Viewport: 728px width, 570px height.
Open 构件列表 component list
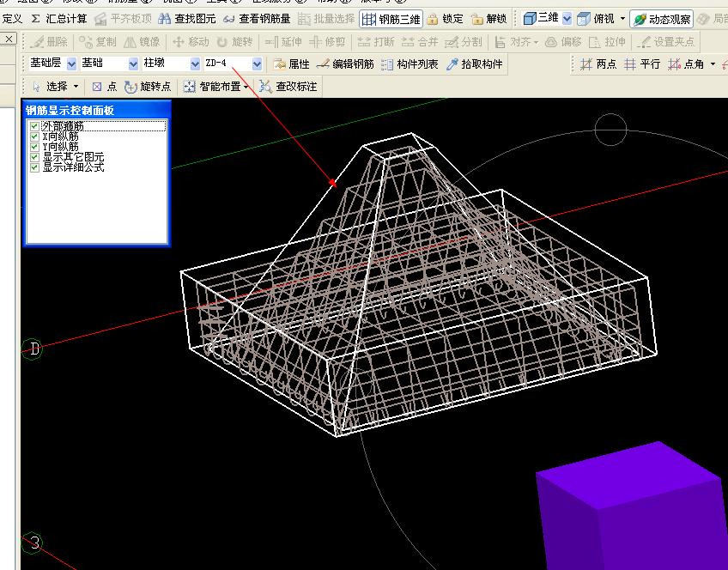(x=409, y=64)
